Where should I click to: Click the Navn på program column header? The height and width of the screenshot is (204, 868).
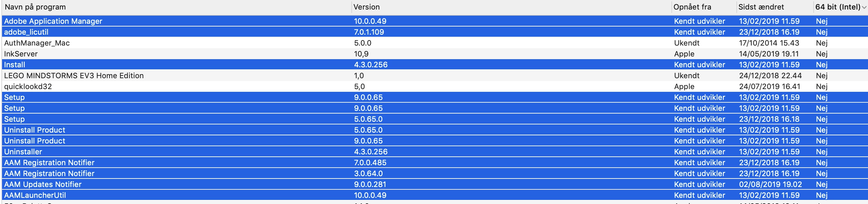177,7
